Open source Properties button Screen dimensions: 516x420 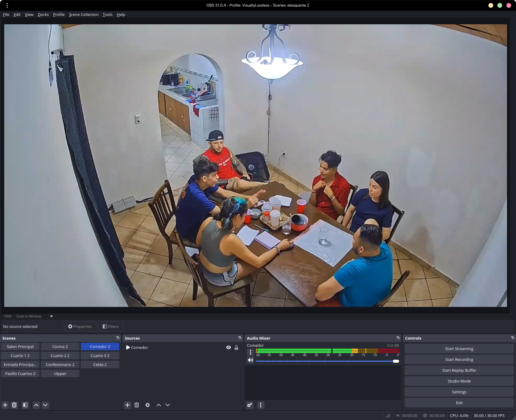[x=80, y=326]
